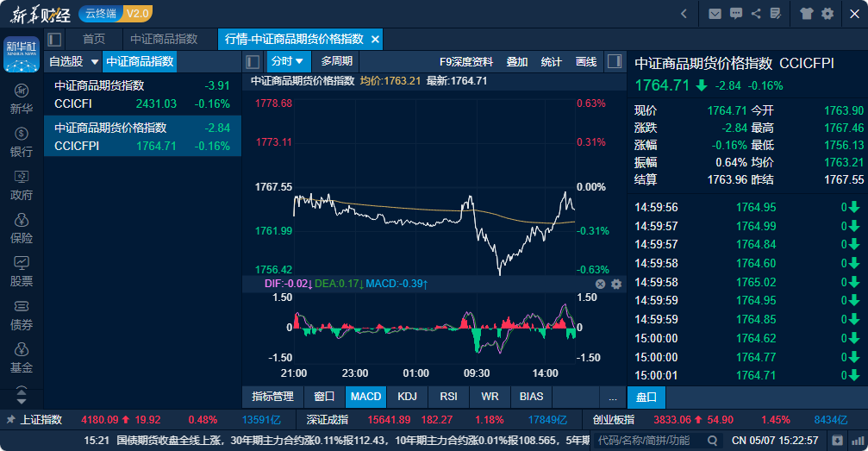Select the CCICFI 中证商品期货指数 row

tap(142, 94)
